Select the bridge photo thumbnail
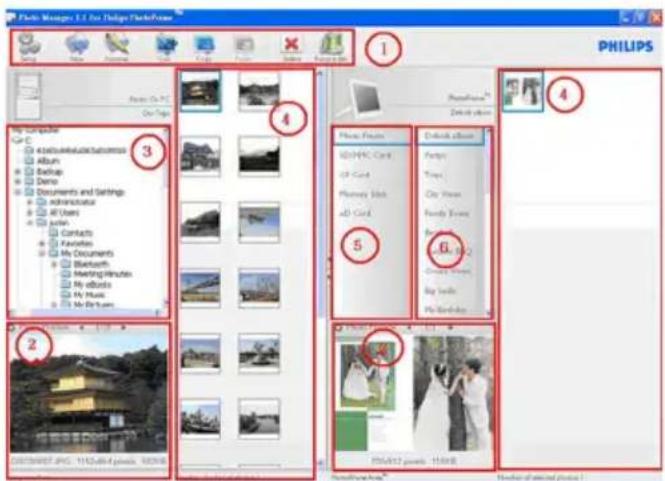The height and width of the screenshot is (481, 665). [x=200, y=287]
